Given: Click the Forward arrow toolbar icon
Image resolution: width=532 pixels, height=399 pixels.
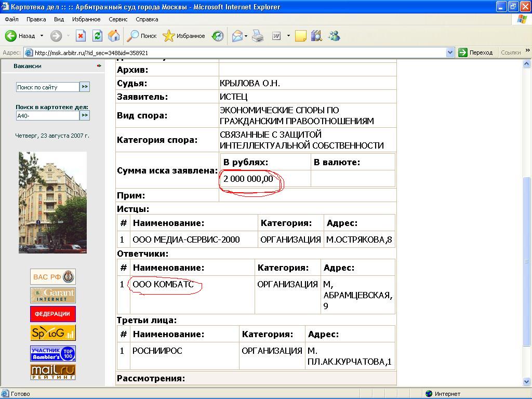Looking at the screenshot, I should [x=56, y=36].
